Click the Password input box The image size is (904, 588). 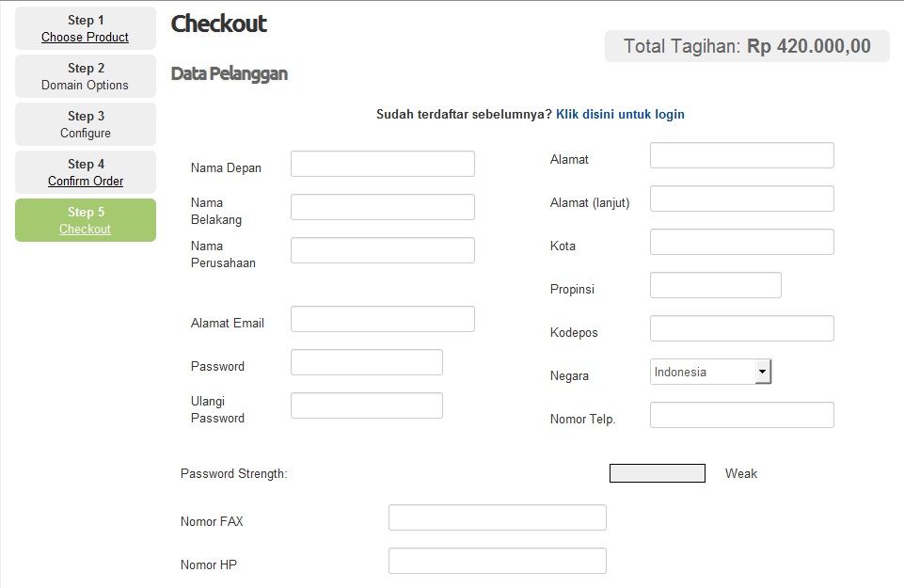coord(367,362)
